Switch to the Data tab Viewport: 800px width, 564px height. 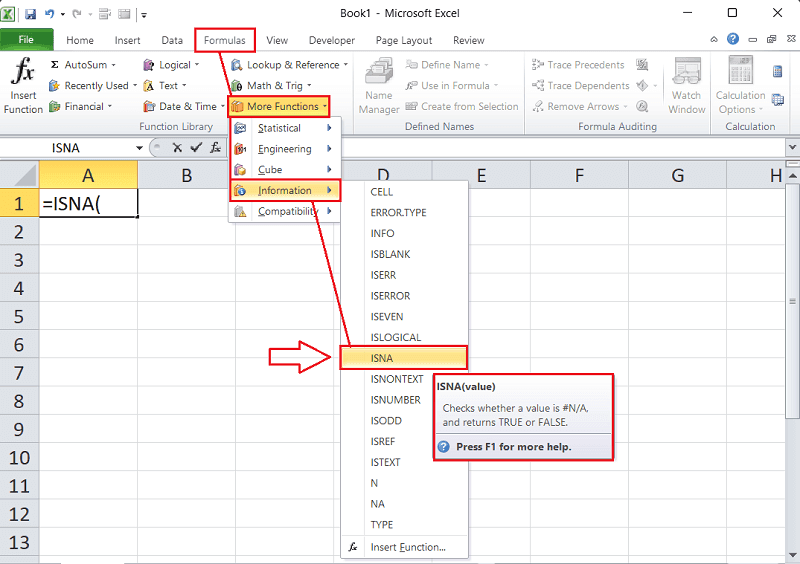pyautogui.click(x=172, y=40)
